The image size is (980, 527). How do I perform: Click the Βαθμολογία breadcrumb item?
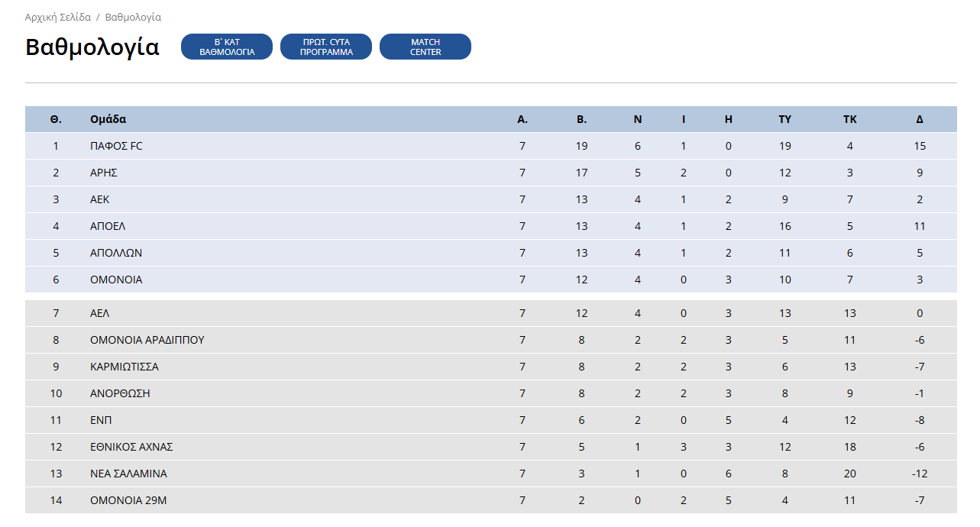click(133, 17)
